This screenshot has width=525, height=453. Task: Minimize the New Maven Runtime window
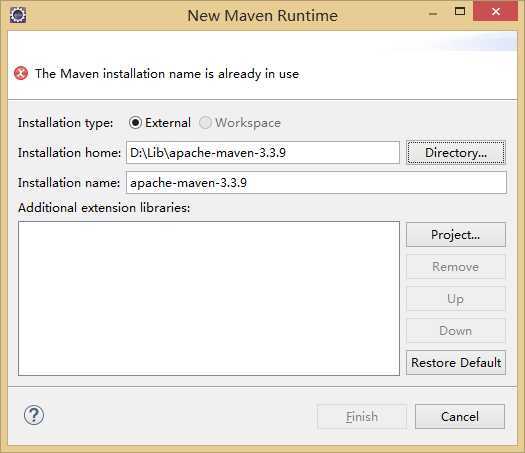coord(433,13)
